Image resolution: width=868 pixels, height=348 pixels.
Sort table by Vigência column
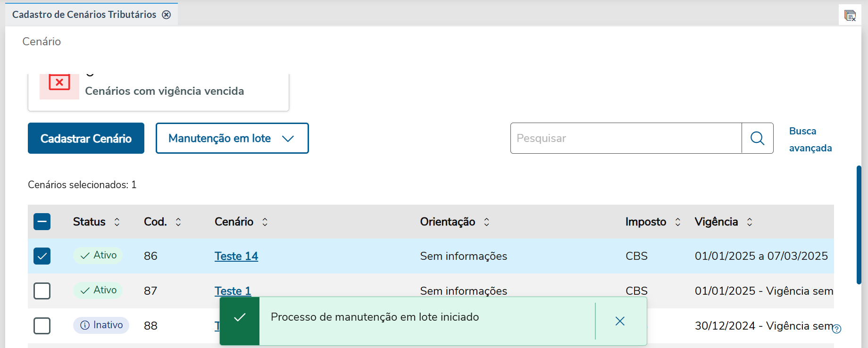tap(750, 222)
